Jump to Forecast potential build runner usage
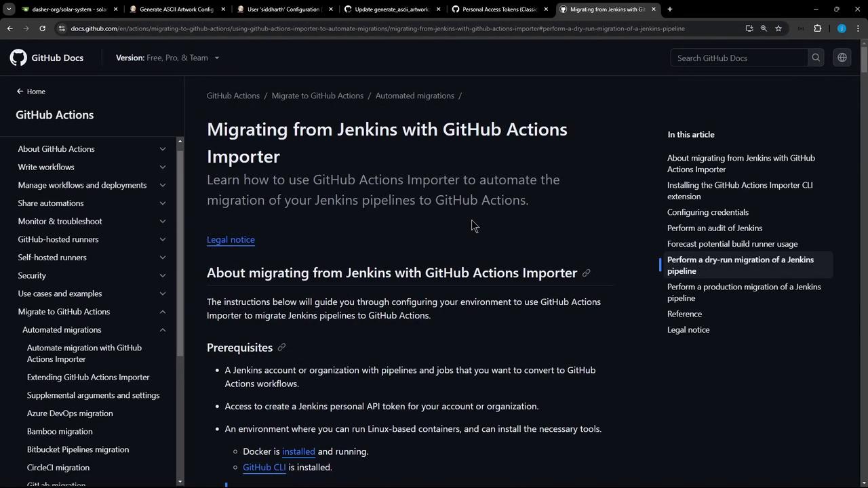Screen dimensions: 868x488 732,244
